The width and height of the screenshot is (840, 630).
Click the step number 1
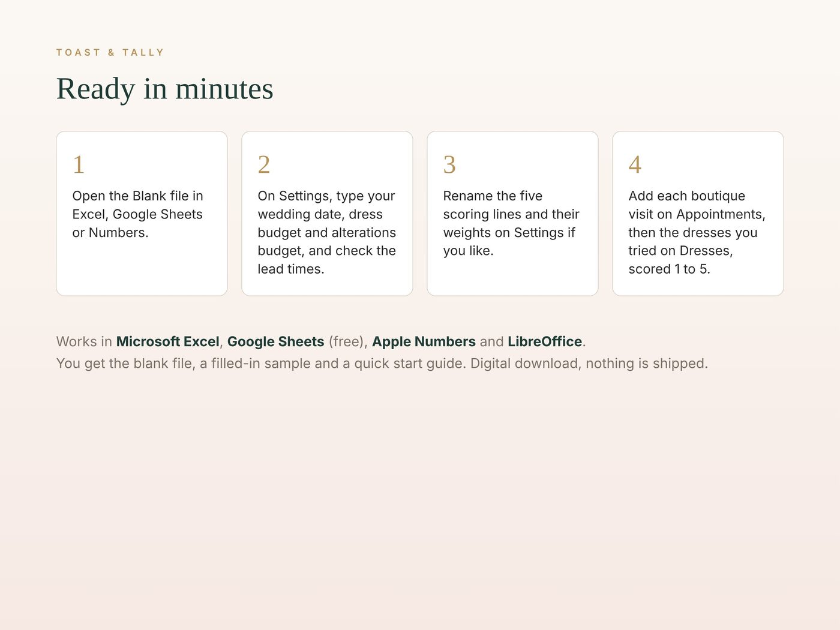[x=79, y=164]
